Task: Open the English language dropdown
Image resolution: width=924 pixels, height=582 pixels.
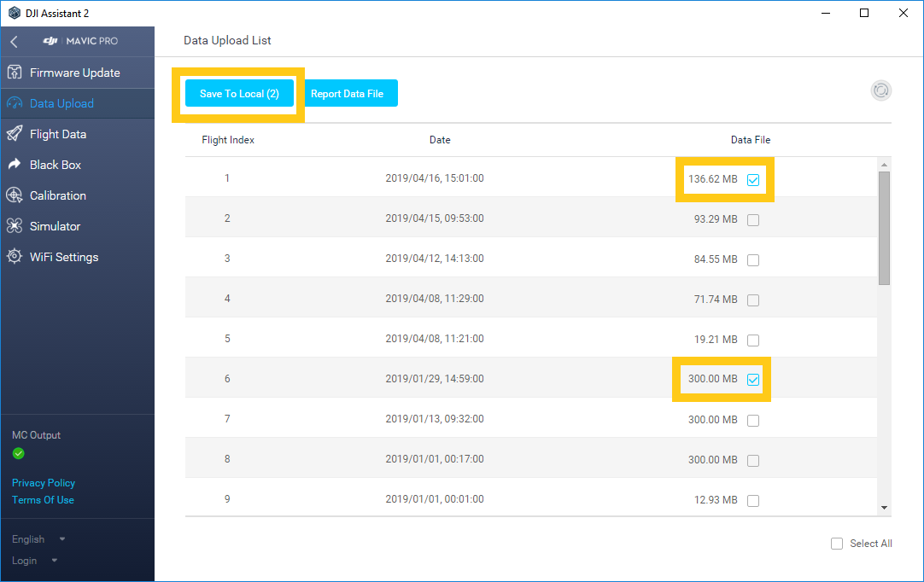Action: pos(38,539)
